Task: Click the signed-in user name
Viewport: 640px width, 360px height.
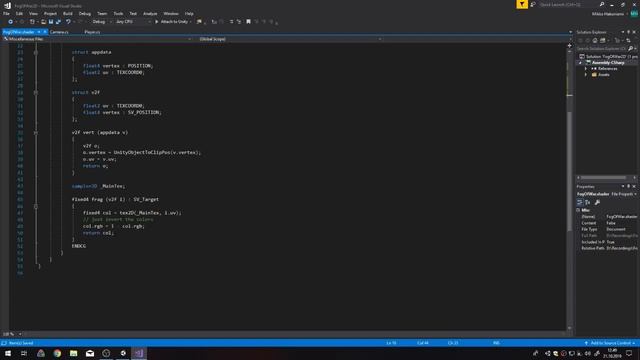Action: 608,14
